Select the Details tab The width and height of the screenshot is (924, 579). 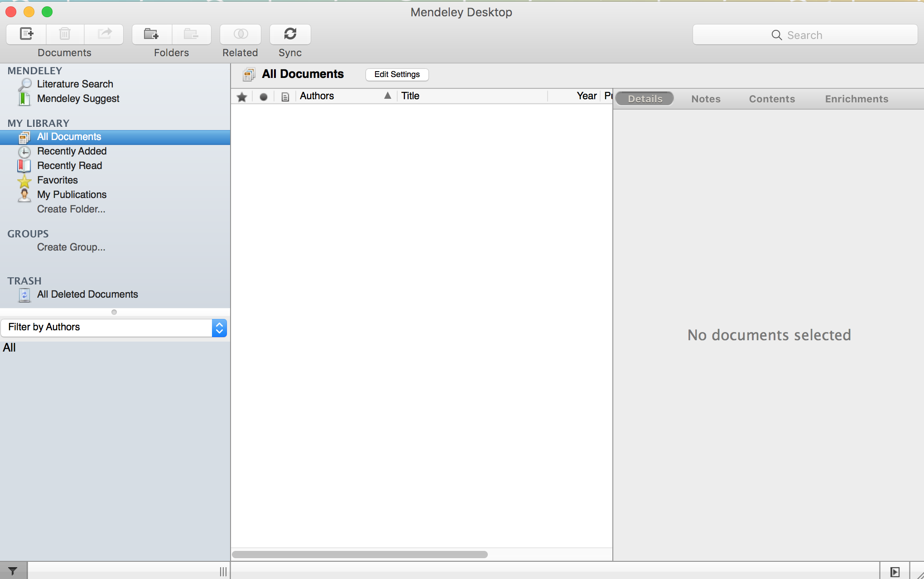(x=645, y=99)
